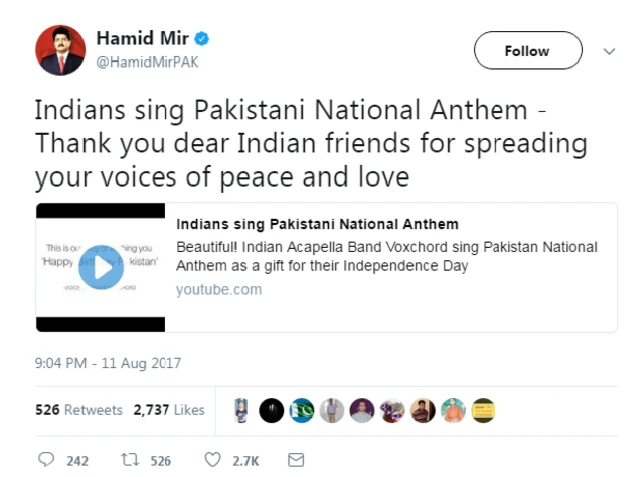Viewport: 640px width, 477px height.
Task: Expand the tweet options chevron
Action: 609,51
